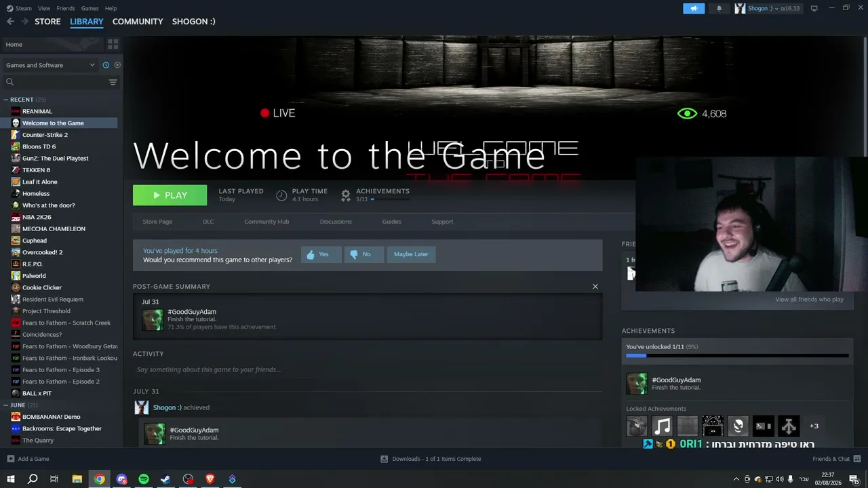
Task: Click the Cookie Clicker game icon
Action: point(16,287)
